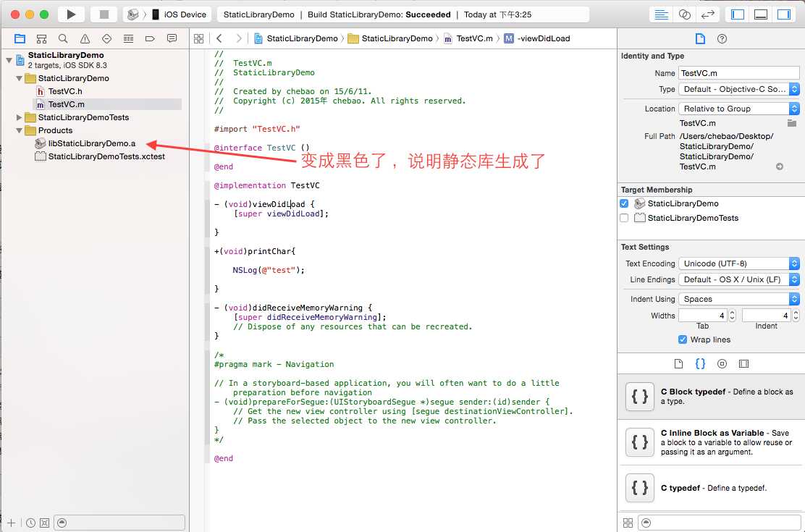Choose file location folder icon
Viewport: 805px width, 532px height.
[x=792, y=123]
